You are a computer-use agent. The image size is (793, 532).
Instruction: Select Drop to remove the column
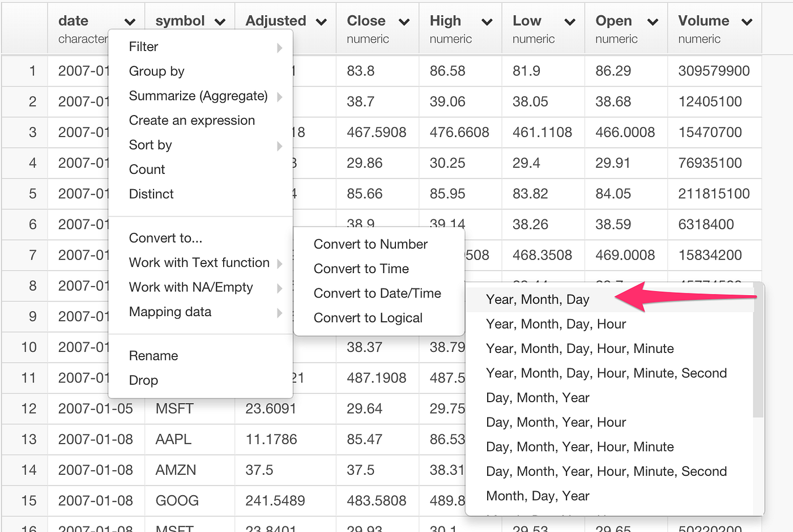coord(143,380)
